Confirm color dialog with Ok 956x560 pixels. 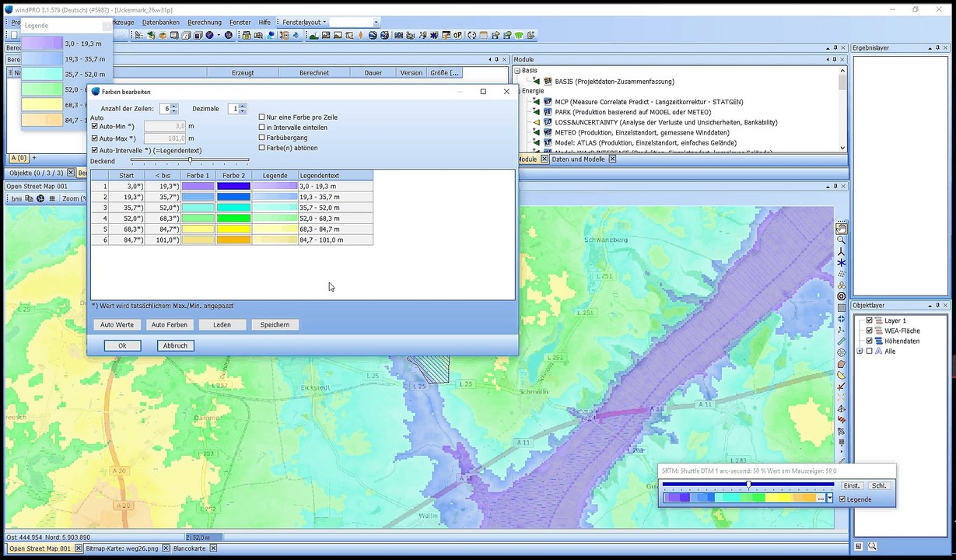click(x=122, y=345)
